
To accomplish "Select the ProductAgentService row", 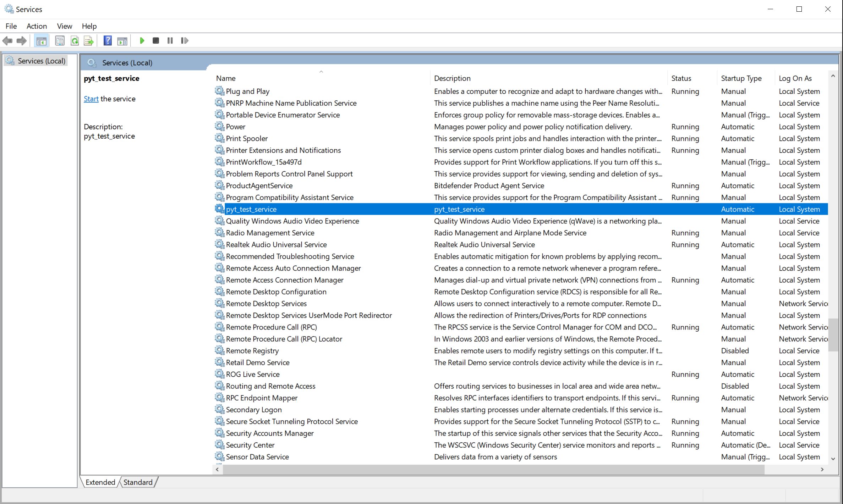I will [x=521, y=185].
